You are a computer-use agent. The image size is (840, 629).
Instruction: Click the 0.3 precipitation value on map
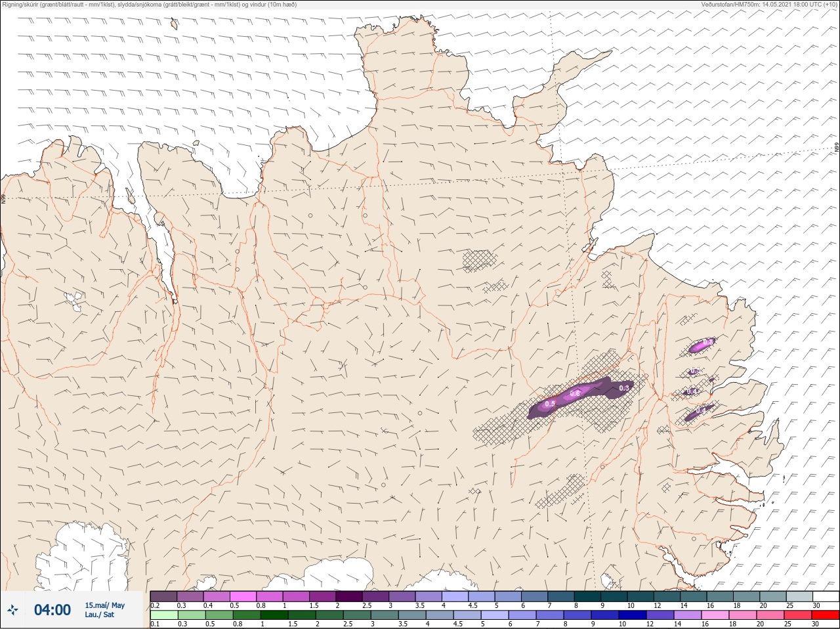coord(624,388)
